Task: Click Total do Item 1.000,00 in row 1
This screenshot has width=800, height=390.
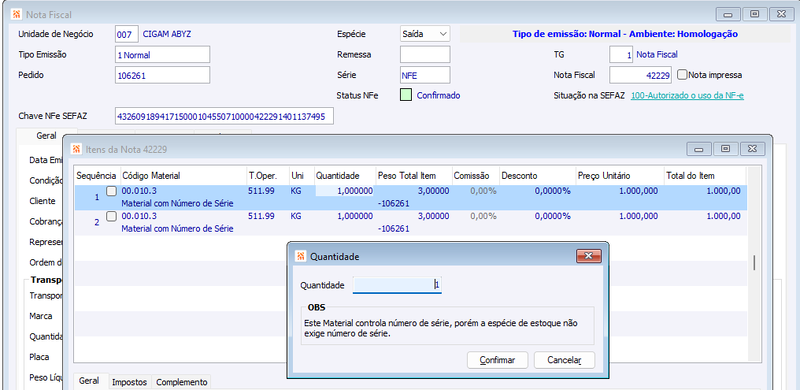Action: click(x=723, y=190)
